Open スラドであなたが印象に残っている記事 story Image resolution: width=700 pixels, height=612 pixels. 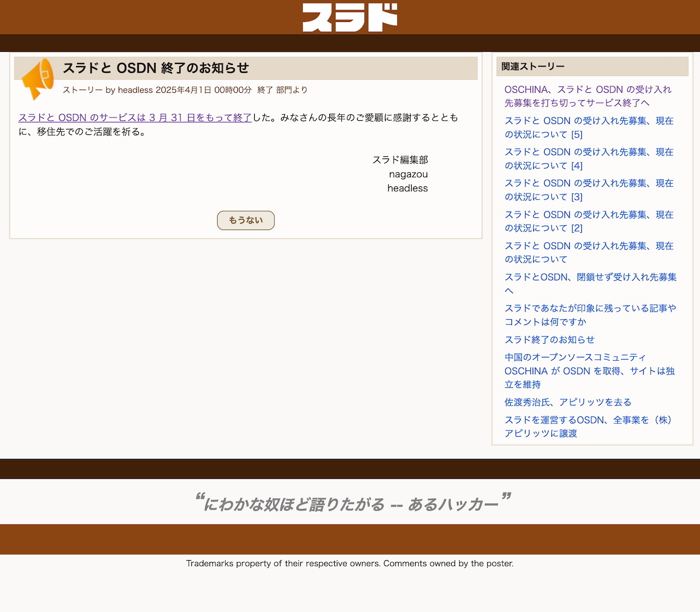(591, 315)
